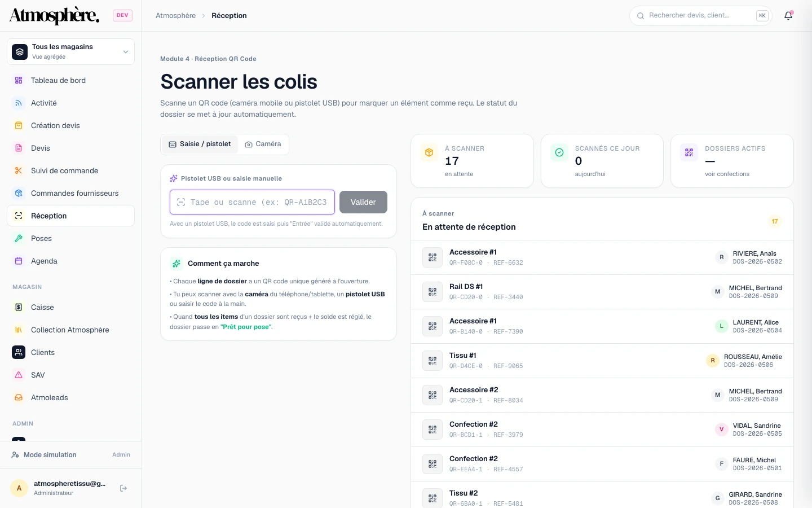Click the Dossiers actifs QR icon

click(x=689, y=152)
